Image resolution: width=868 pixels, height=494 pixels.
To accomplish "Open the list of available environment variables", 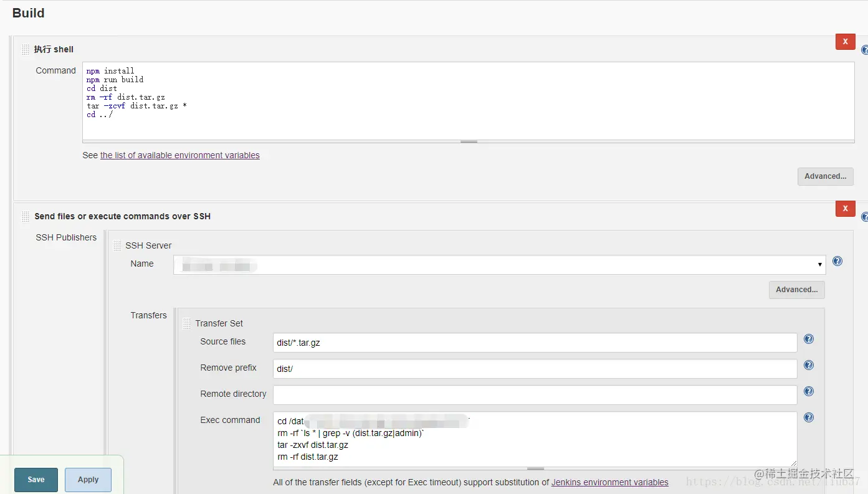I will (180, 155).
